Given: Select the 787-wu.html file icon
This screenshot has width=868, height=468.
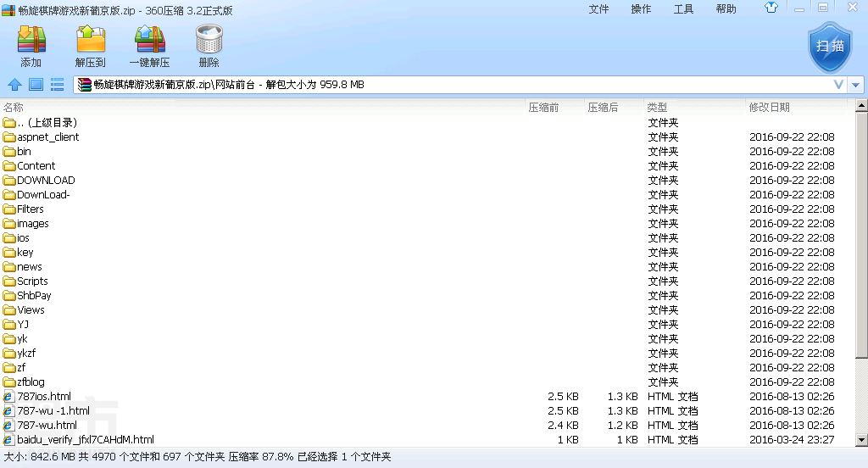Looking at the screenshot, I should point(8,426).
